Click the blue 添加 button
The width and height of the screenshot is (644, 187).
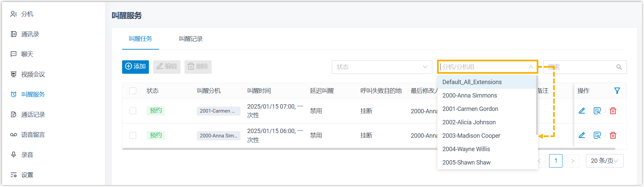click(136, 67)
